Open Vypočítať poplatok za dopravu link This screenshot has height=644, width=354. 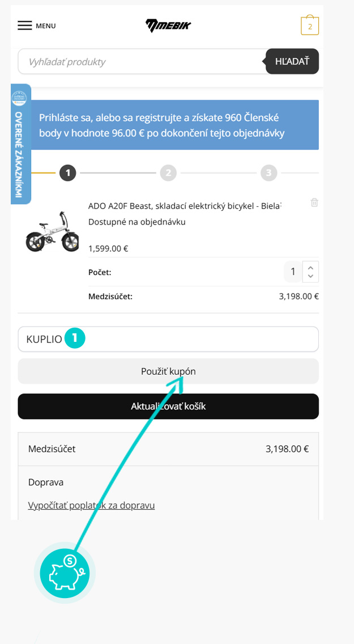(x=92, y=505)
